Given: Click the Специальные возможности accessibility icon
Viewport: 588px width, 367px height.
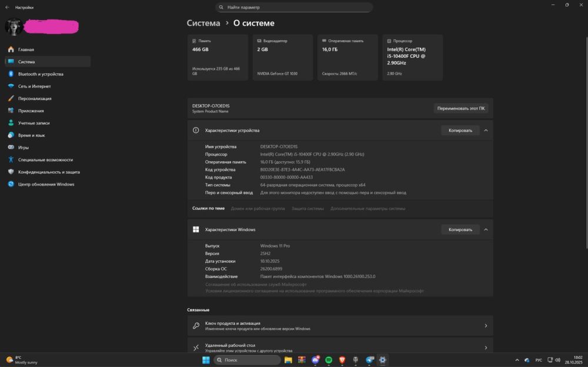Looking at the screenshot, I should click(x=11, y=159).
